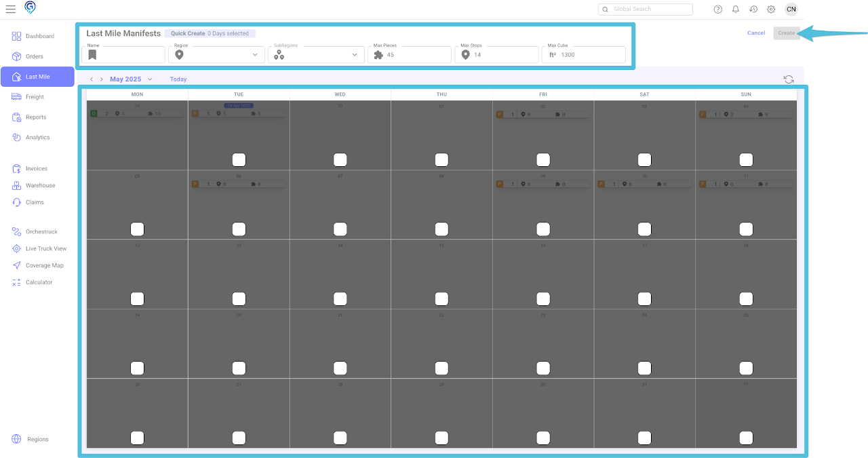
Task: Click the Live Truck View target icon
Action: pos(17,248)
